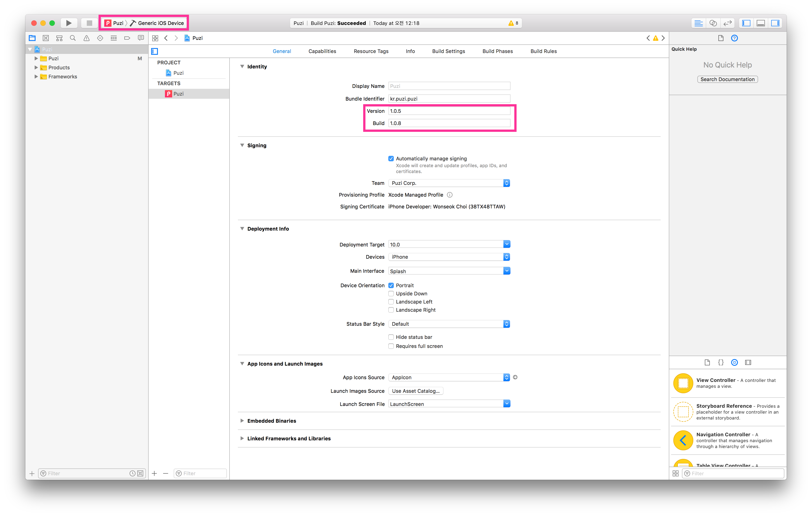812x516 pixels.
Task: Click the warnings count indicator in status bar
Action: point(513,23)
